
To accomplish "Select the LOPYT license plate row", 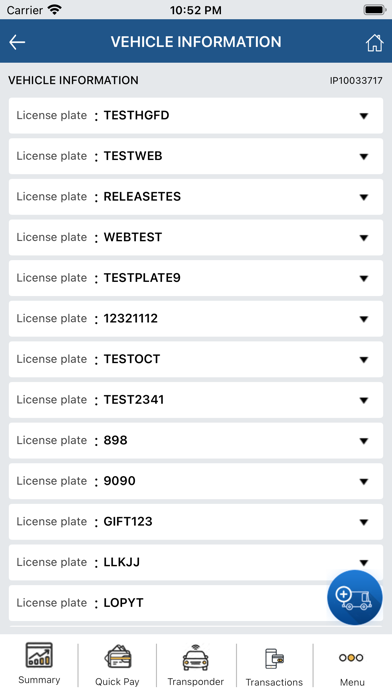I will (196, 603).
